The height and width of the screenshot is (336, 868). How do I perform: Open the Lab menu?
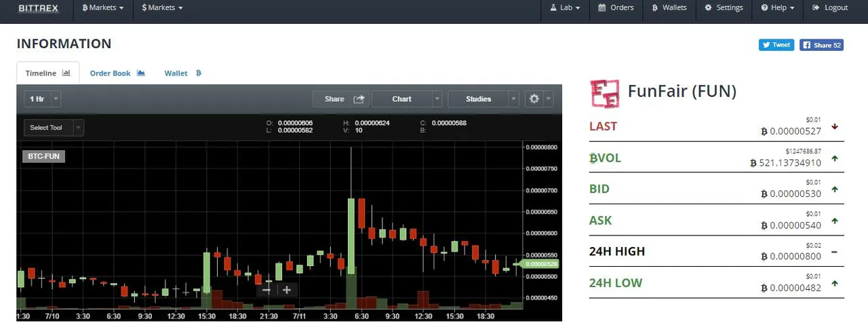pyautogui.click(x=565, y=8)
